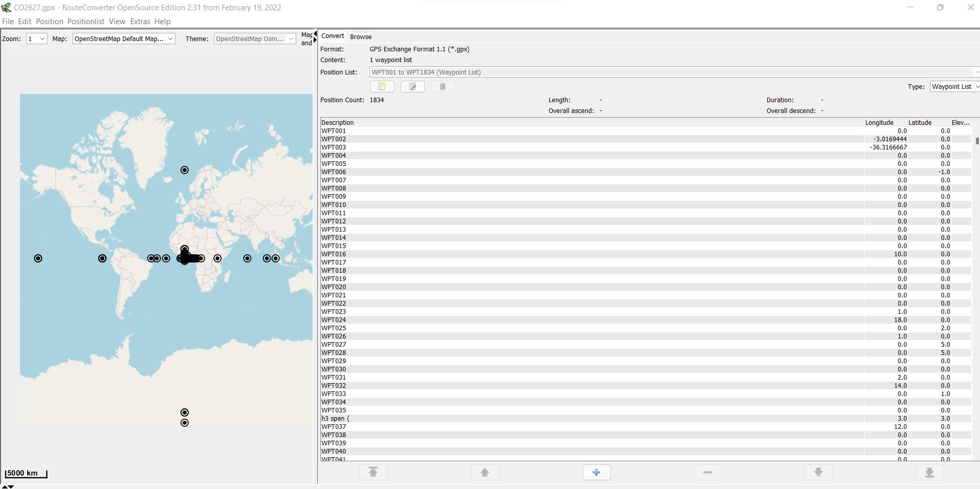Click the northernmost waypoint marker near Iceland
Image resolution: width=980 pixels, height=489 pixels.
tap(185, 170)
